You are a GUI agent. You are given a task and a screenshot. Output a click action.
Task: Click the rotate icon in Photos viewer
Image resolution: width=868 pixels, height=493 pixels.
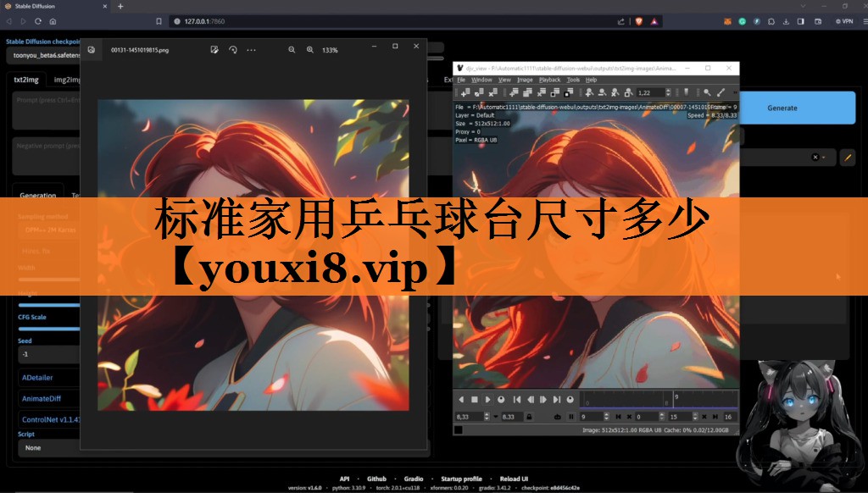pos(233,50)
